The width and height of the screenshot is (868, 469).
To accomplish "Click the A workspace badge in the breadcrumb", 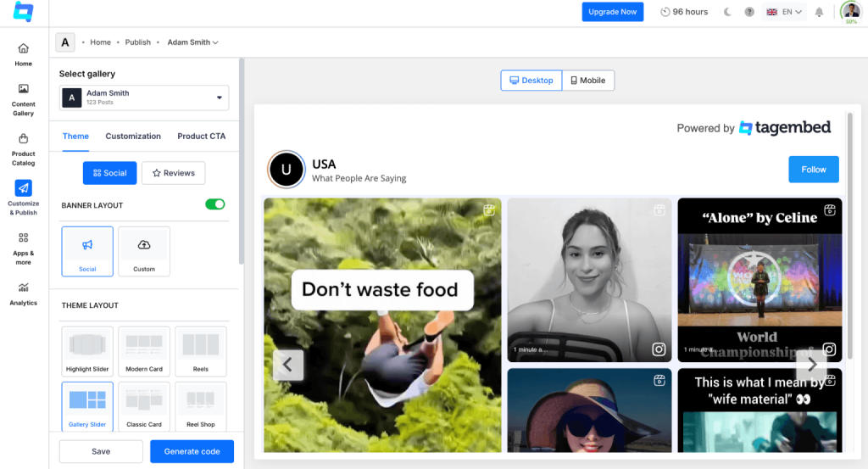I will click(x=64, y=42).
